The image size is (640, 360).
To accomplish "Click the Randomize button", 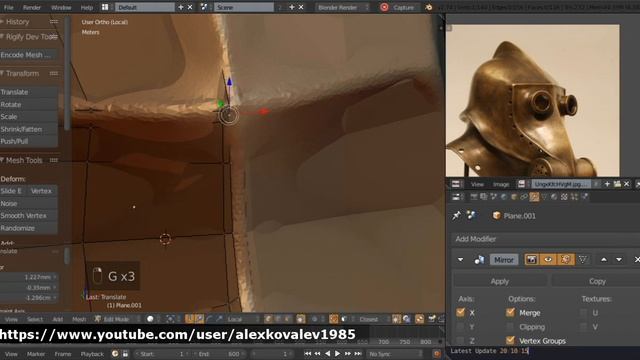I will click(x=28, y=228).
